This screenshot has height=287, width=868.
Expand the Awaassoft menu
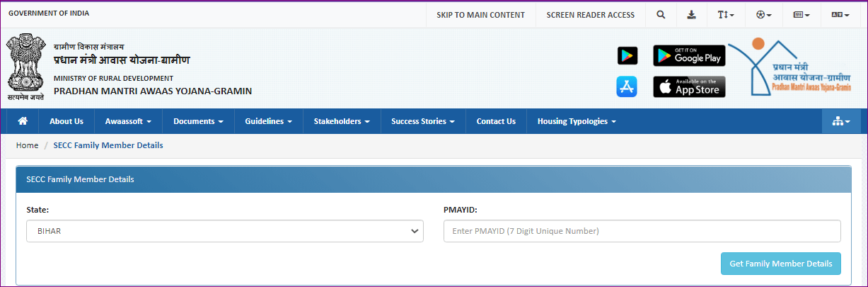(128, 121)
